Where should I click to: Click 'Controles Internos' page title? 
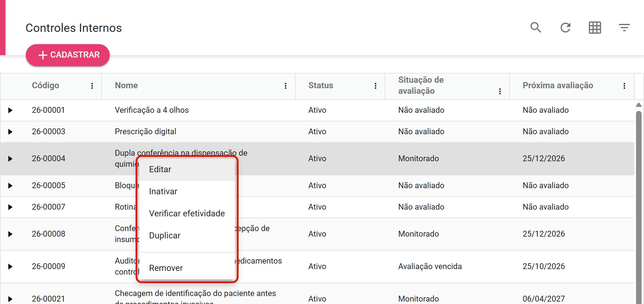coord(74,28)
